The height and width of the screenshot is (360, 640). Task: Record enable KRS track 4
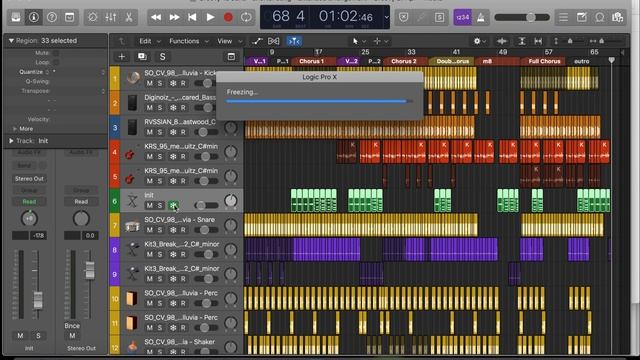[183, 157]
